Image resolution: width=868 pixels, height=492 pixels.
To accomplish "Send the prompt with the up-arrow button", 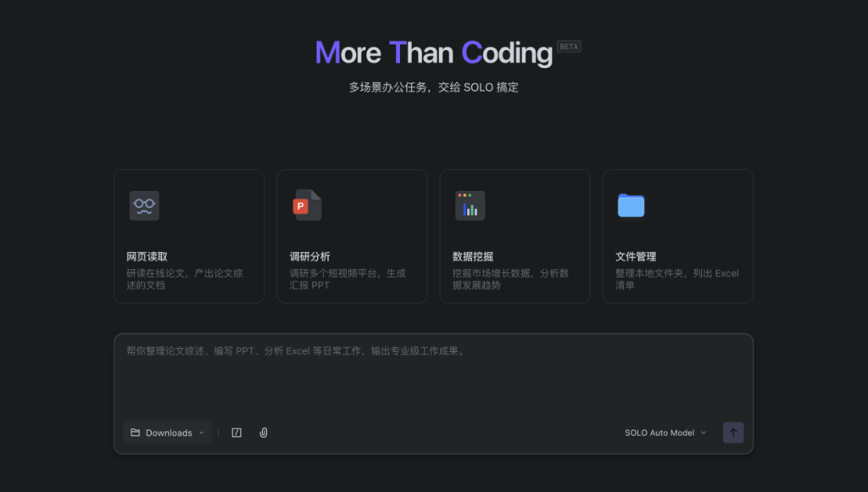I will 732,433.
